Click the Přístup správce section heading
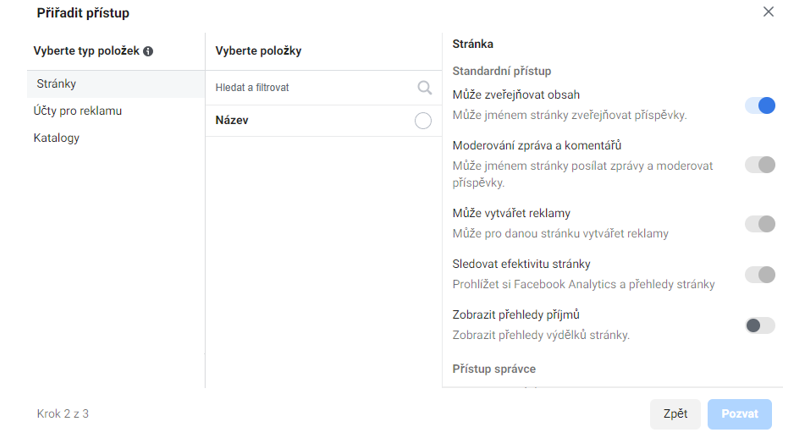 click(494, 369)
